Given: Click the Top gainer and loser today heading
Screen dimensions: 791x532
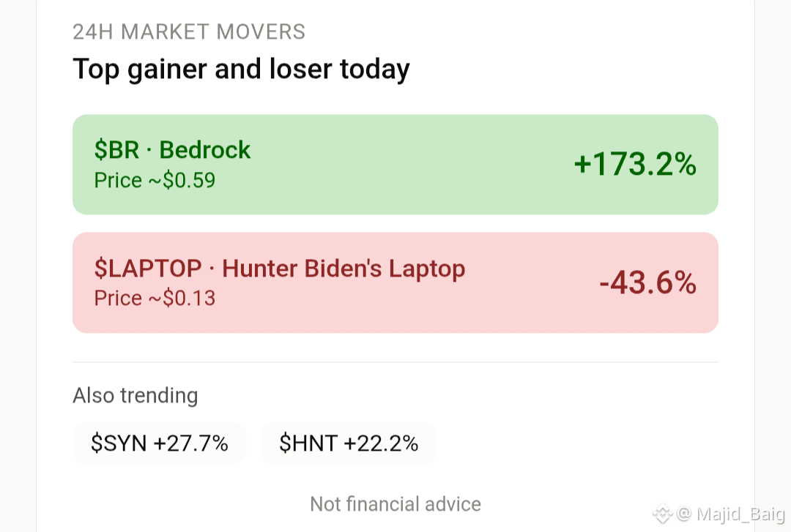Looking at the screenshot, I should (241, 70).
